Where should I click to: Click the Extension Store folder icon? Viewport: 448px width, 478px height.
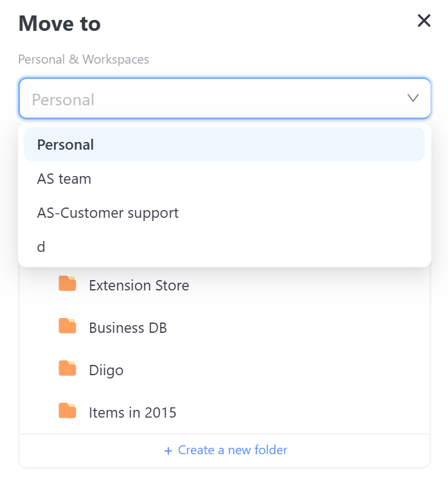click(x=67, y=283)
